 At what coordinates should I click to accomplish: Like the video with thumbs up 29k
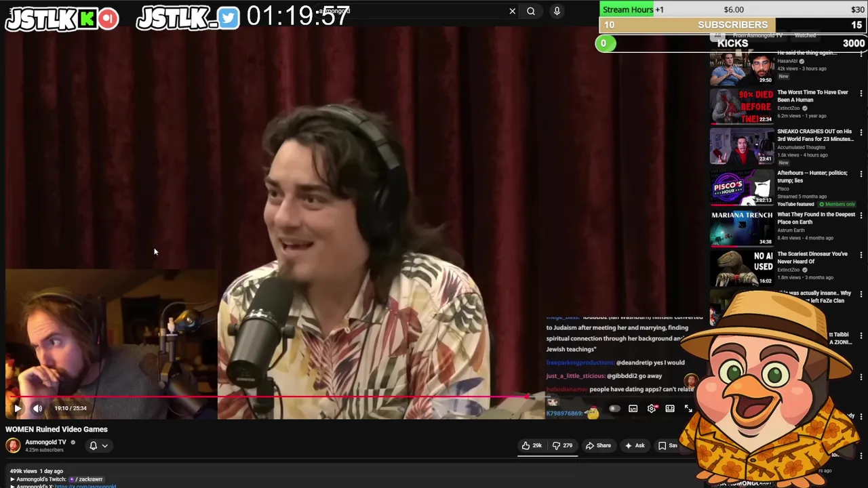coord(532,445)
